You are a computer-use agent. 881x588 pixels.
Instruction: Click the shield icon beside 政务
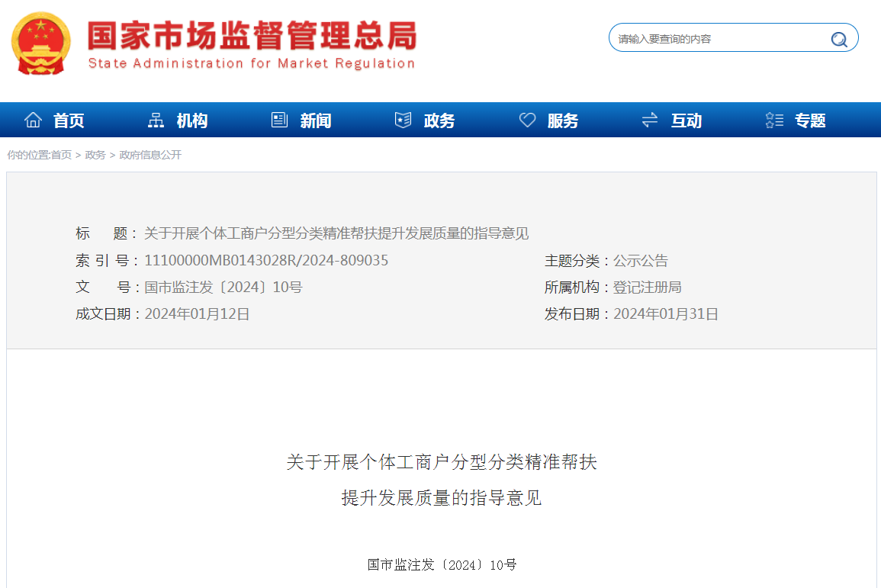tap(403, 120)
